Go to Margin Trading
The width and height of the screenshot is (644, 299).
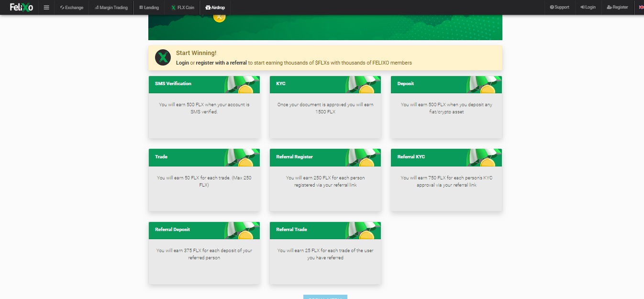(111, 7)
